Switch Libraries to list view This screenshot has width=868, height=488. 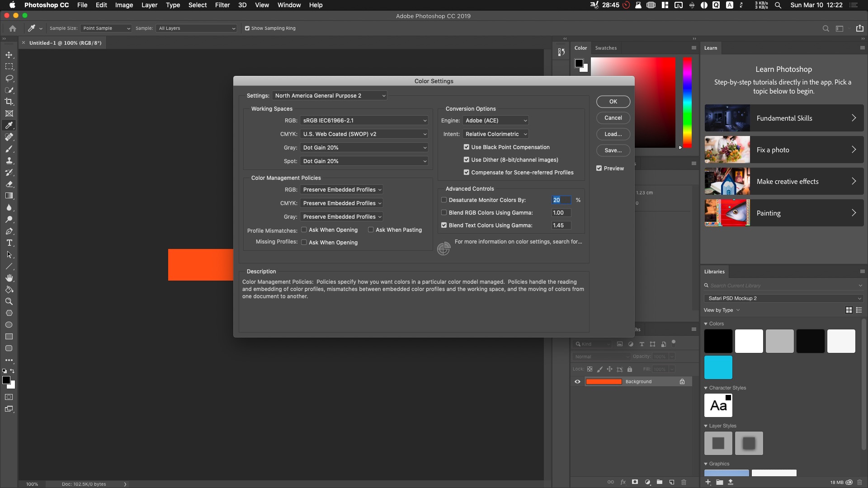(x=859, y=310)
